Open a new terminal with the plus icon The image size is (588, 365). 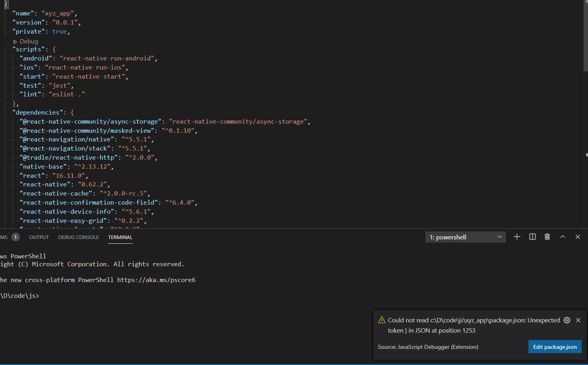point(517,237)
